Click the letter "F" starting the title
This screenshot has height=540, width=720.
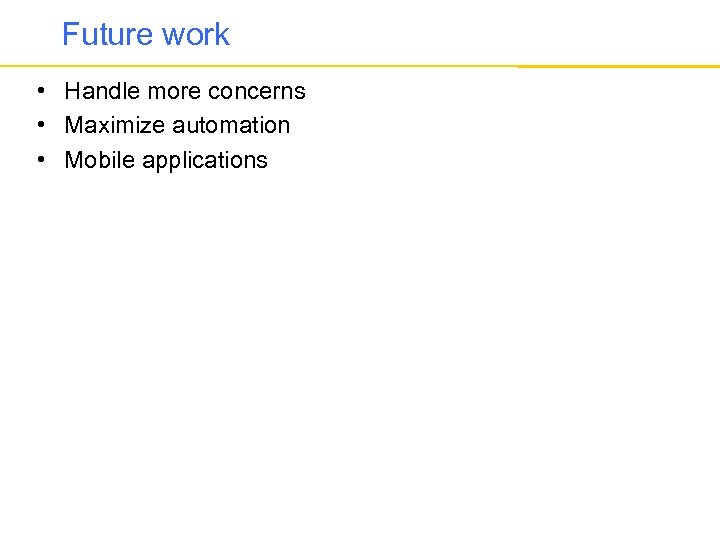point(70,34)
